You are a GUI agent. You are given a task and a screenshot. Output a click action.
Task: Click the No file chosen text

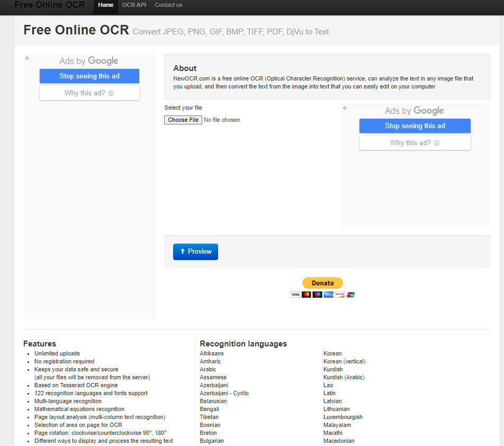point(222,120)
